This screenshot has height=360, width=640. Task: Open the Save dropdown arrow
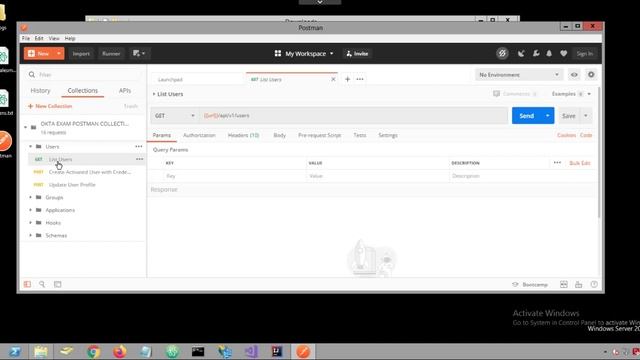(586, 116)
